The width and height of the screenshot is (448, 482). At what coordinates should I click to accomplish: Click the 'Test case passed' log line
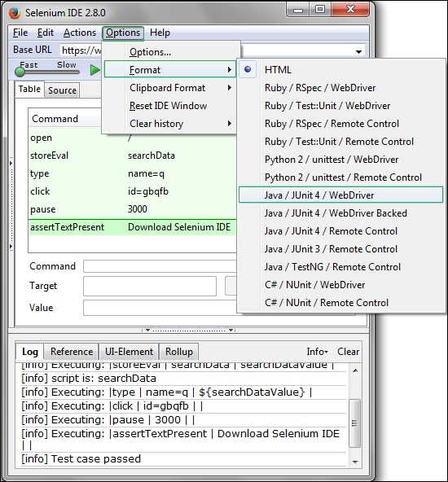[x=183, y=459]
